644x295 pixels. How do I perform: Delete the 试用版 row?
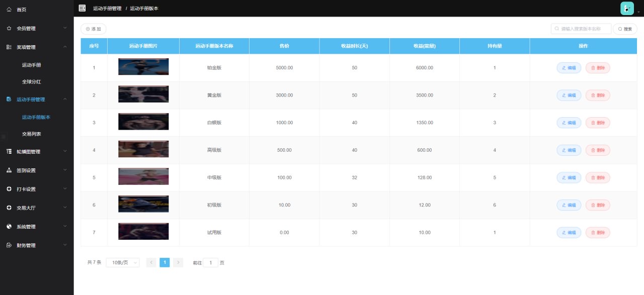tap(598, 233)
